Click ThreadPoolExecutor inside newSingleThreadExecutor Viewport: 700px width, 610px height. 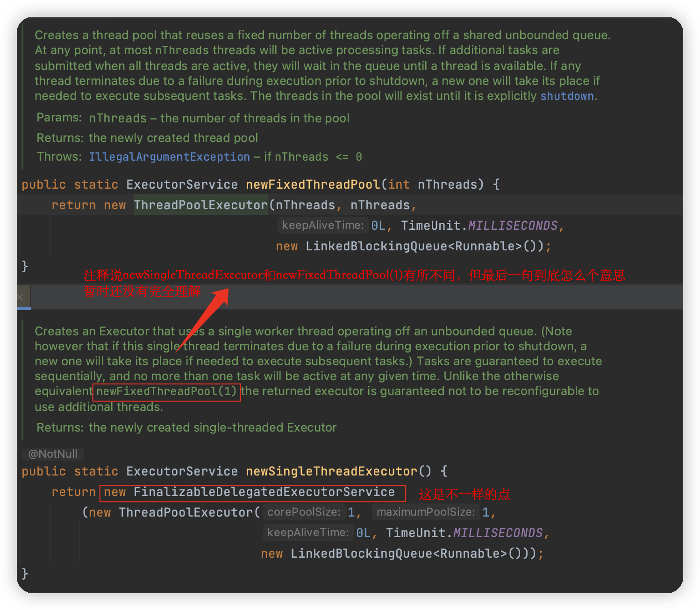(x=186, y=512)
